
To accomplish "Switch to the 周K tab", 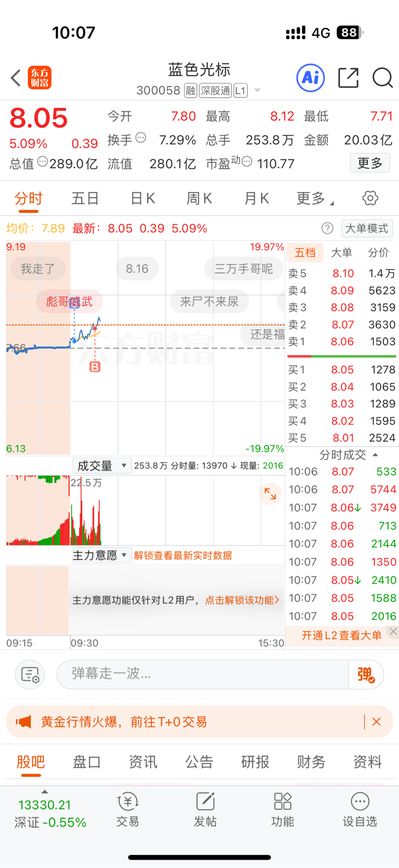I will [199, 198].
